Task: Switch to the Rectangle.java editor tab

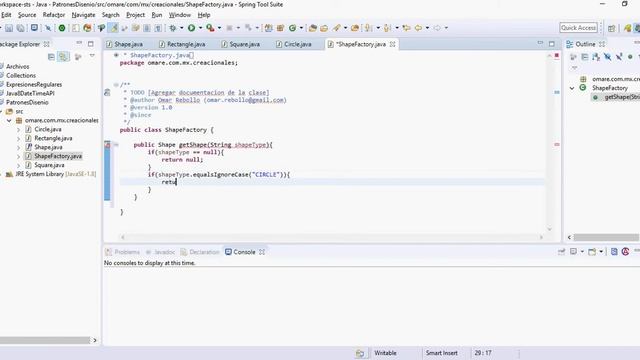Action: 182,44
